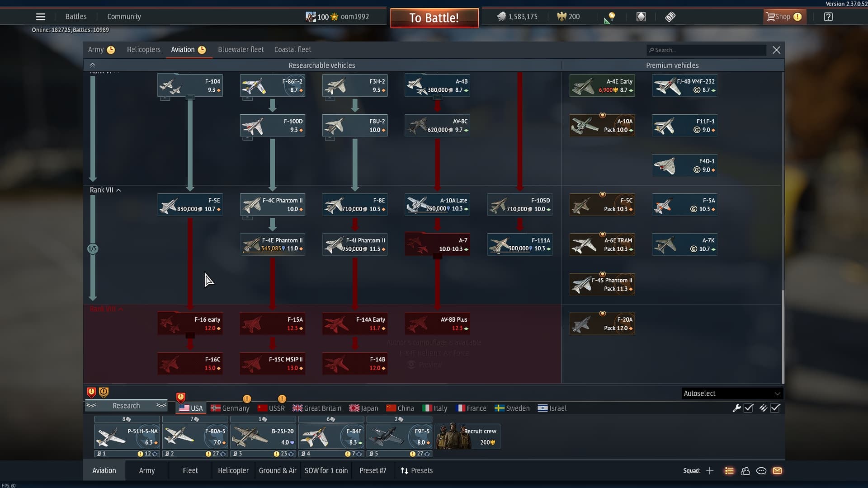Click the To Battle! button
The height and width of the screenshot is (488, 868).
(434, 18)
